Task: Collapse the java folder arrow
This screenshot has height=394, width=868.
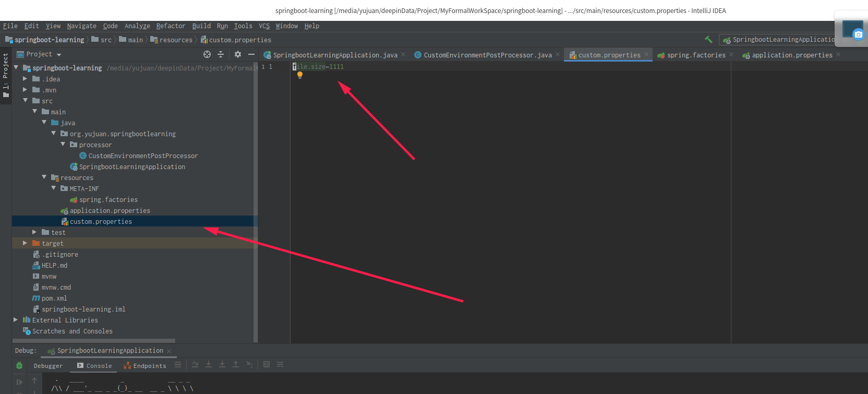Action: click(x=44, y=122)
